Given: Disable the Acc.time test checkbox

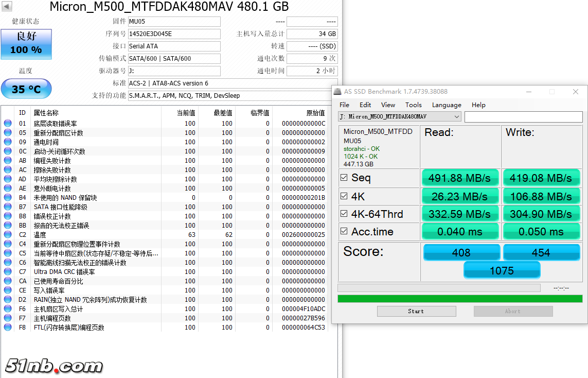Looking at the screenshot, I should tap(344, 232).
